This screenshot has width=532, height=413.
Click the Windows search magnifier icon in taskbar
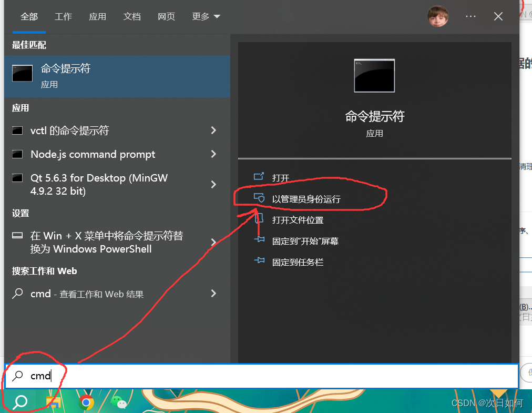(19, 402)
